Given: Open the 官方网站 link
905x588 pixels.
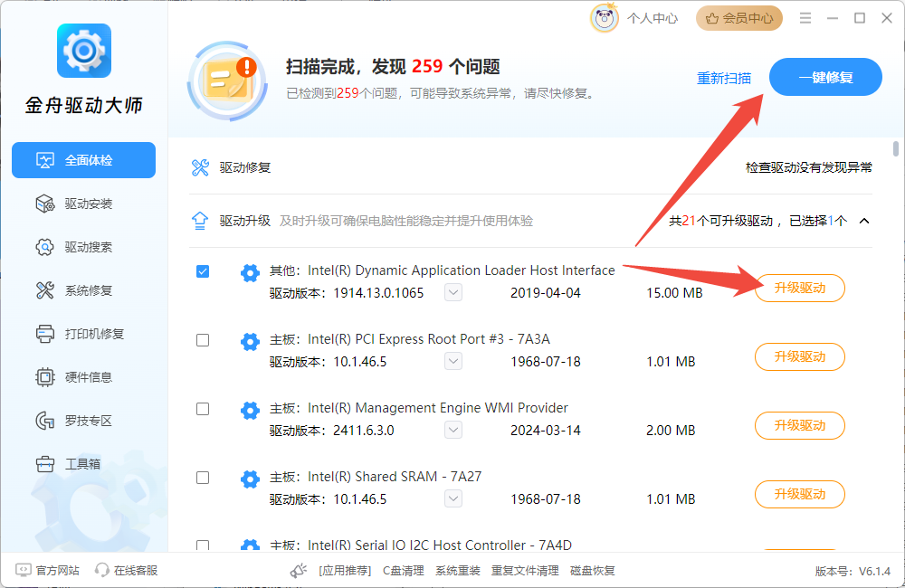Looking at the screenshot, I should point(58,570).
